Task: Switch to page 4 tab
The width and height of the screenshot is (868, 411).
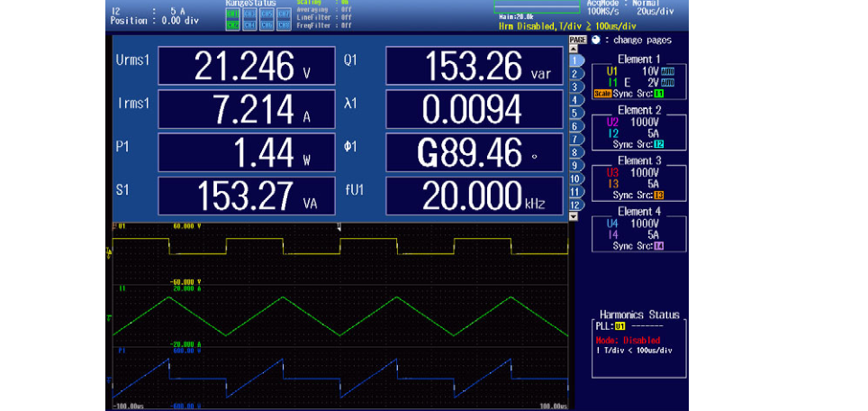Action: click(576, 100)
